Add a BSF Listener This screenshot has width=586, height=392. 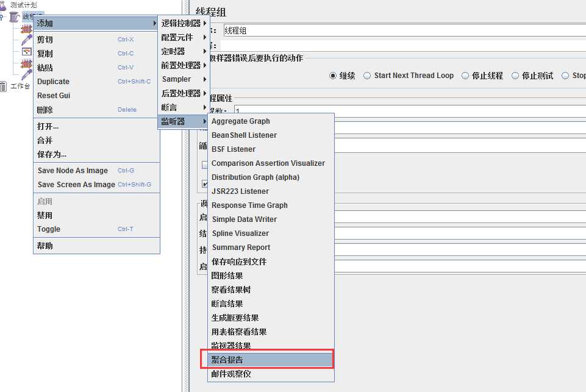(x=271, y=149)
